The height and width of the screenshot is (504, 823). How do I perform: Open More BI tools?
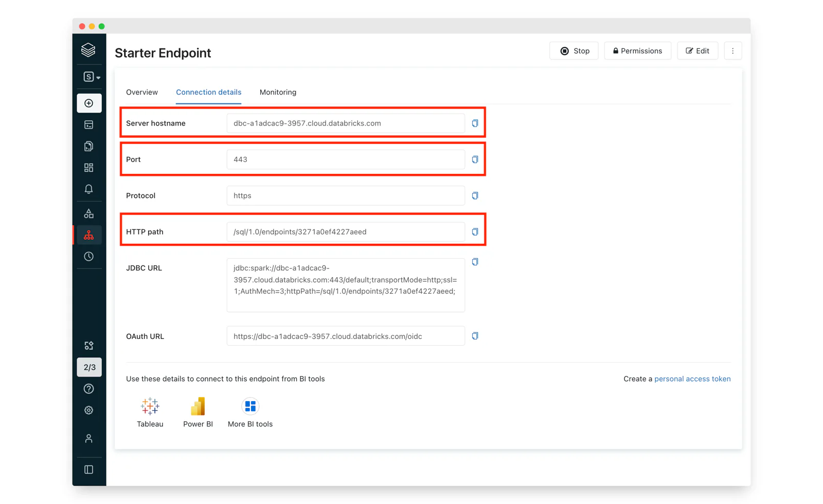pyautogui.click(x=250, y=412)
